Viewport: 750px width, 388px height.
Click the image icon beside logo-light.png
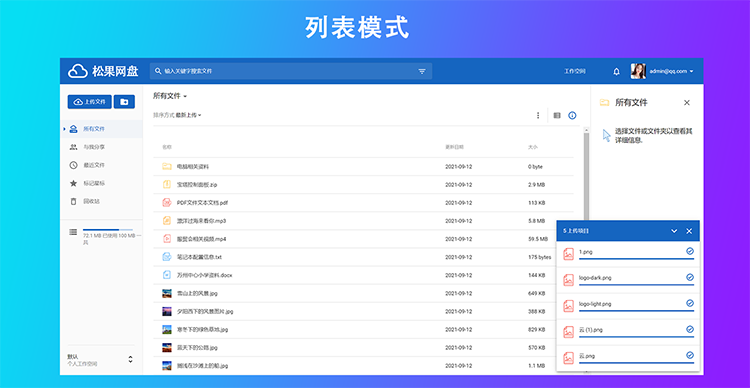[568, 306]
